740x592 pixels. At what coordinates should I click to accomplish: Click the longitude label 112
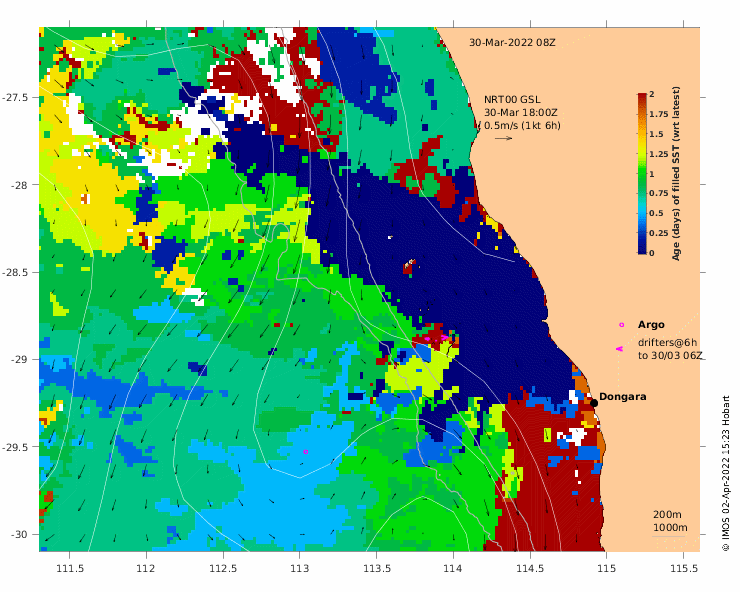pyautogui.click(x=146, y=568)
